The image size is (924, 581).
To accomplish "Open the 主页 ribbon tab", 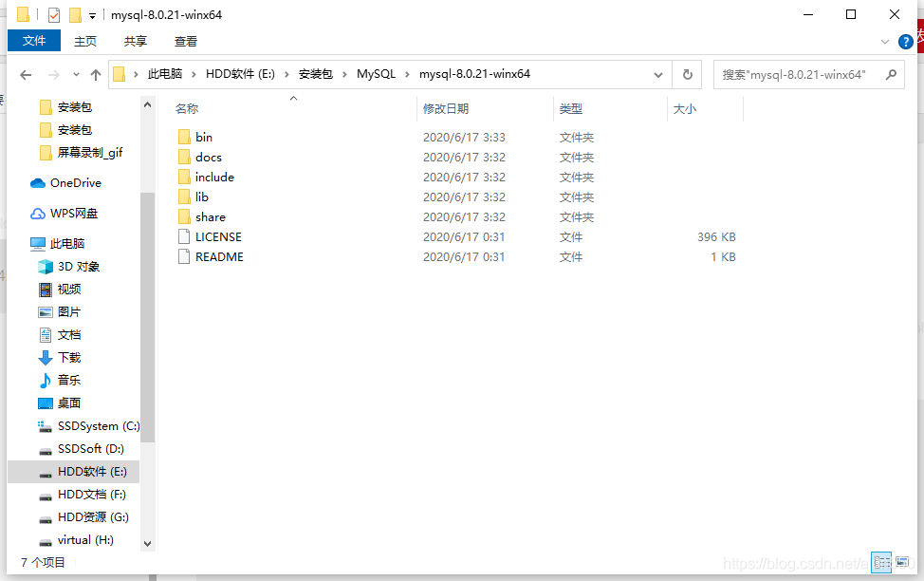I will tap(85, 41).
